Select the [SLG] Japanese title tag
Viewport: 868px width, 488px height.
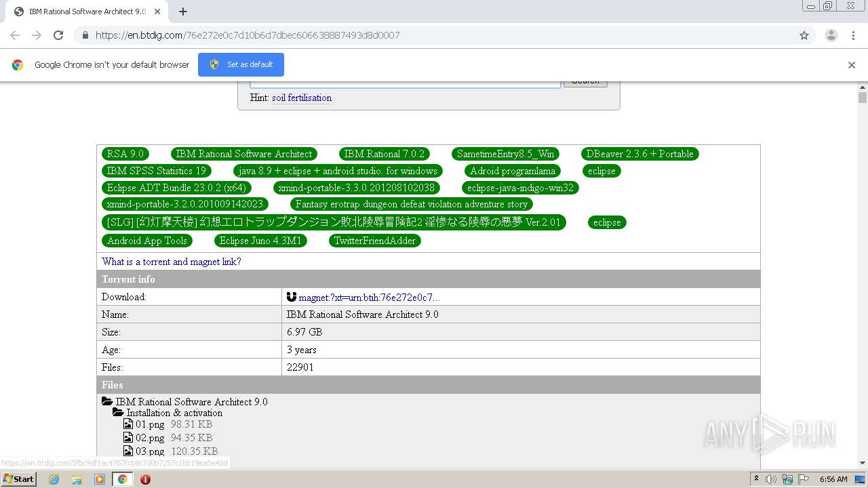(334, 222)
